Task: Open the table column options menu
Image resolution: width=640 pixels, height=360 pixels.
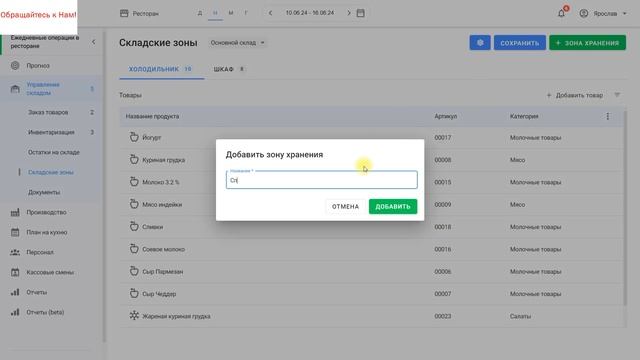Action: tap(608, 116)
